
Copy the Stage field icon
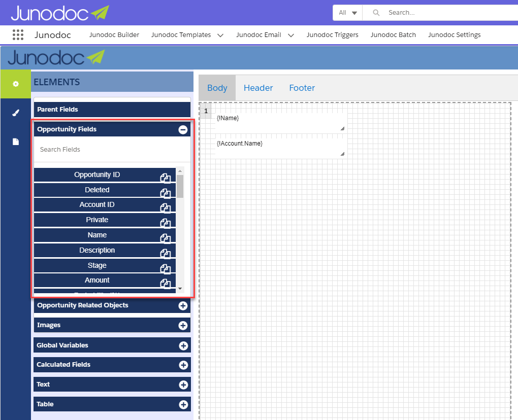[x=165, y=268]
